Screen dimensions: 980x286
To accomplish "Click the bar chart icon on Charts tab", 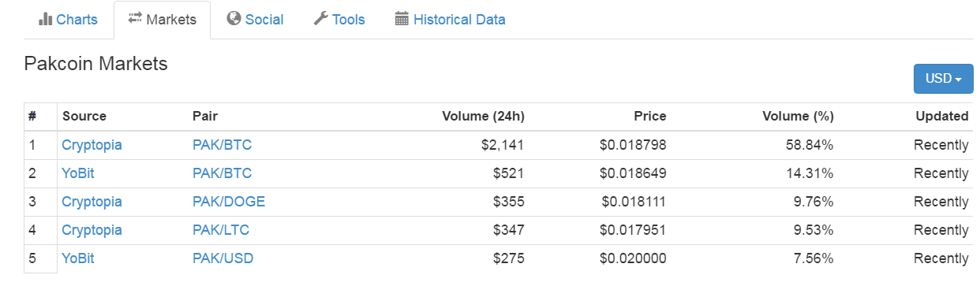I will point(45,19).
